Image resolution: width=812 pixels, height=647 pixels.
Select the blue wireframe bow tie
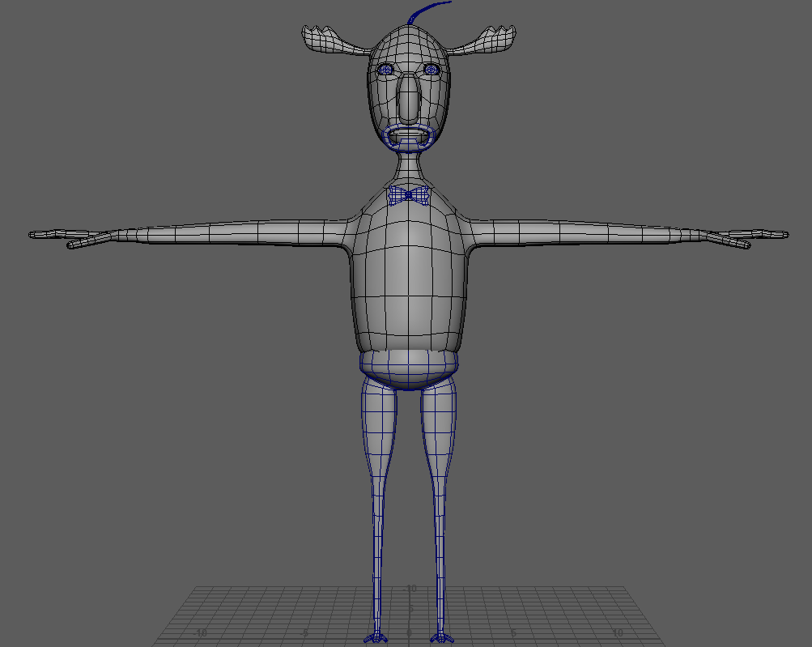point(410,195)
